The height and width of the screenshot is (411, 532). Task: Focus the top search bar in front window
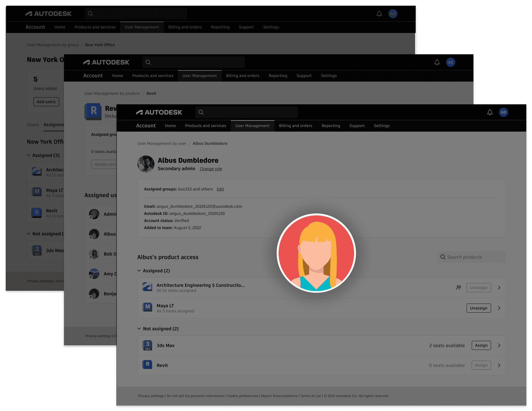[246, 112]
